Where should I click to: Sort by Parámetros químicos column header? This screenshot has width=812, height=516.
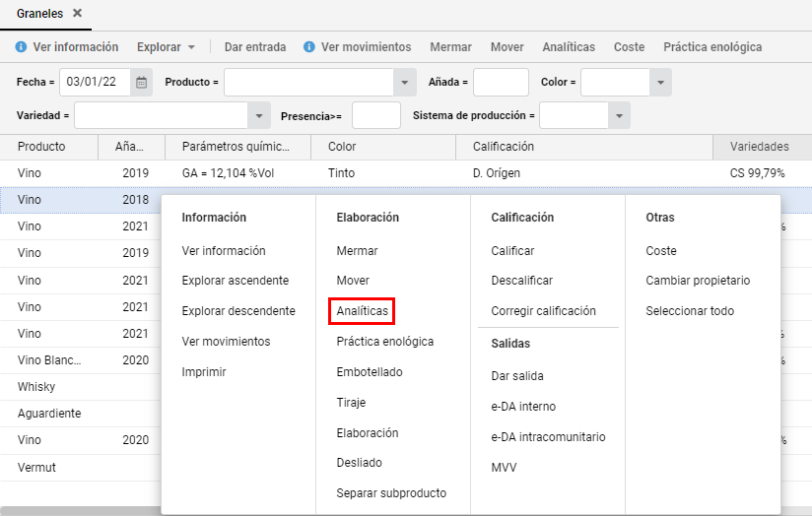point(237,147)
